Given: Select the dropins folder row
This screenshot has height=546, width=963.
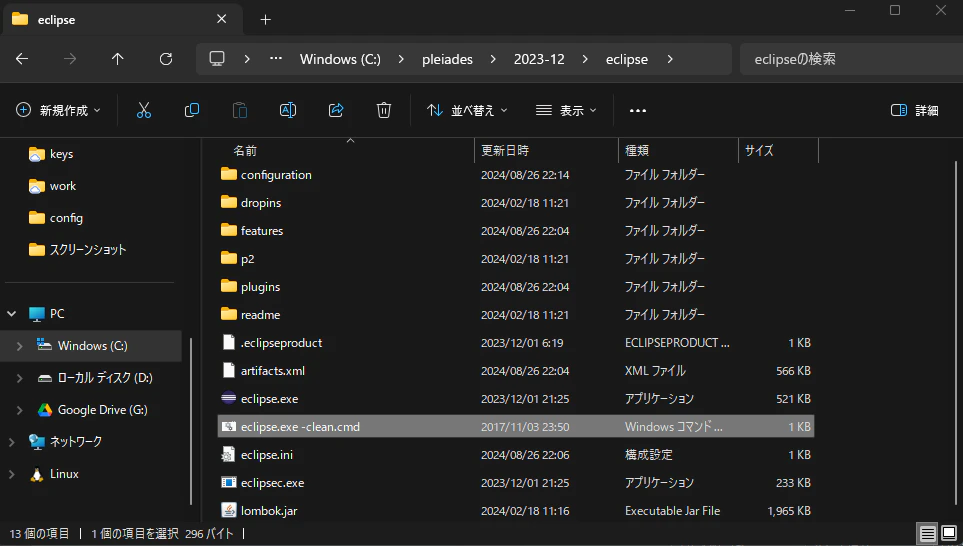Looking at the screenshot, I should 516,203.
